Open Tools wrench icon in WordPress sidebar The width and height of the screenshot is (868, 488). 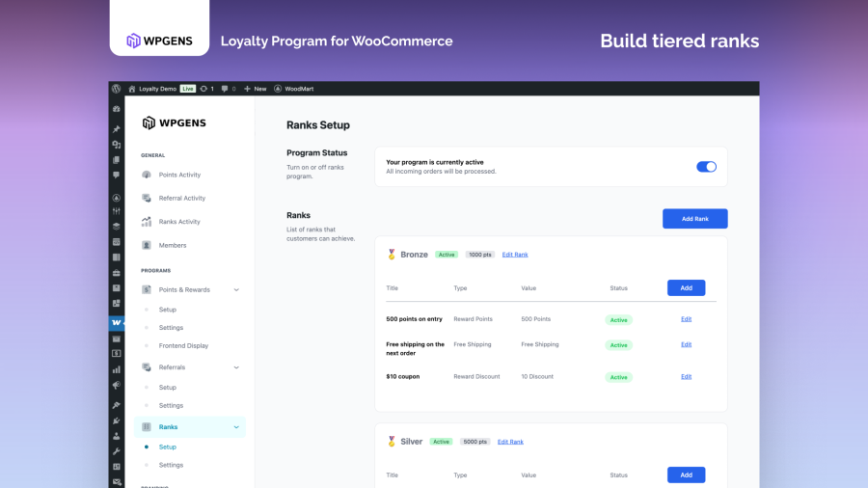point(117,451)
